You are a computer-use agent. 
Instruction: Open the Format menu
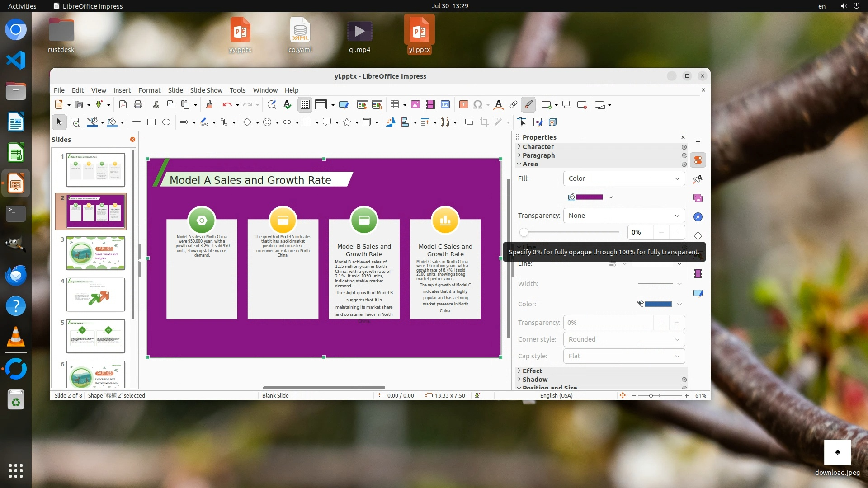pos(149,90)
